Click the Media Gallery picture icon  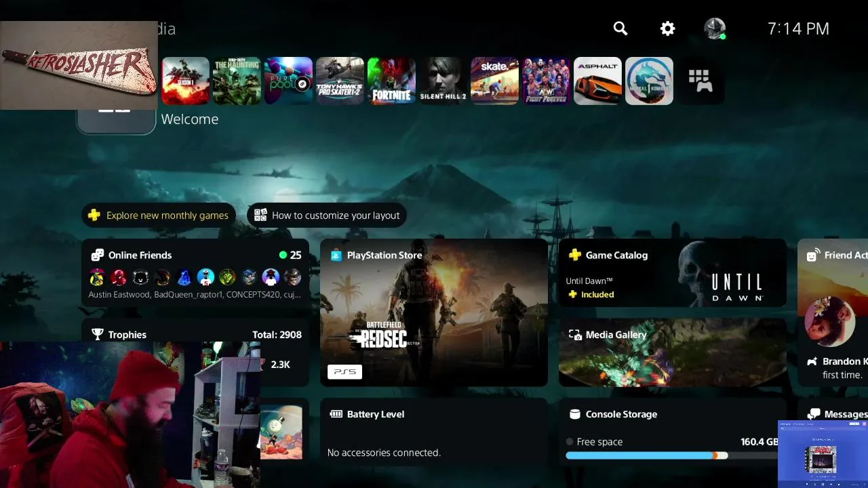pyautogui.click(x=574, y=334)
